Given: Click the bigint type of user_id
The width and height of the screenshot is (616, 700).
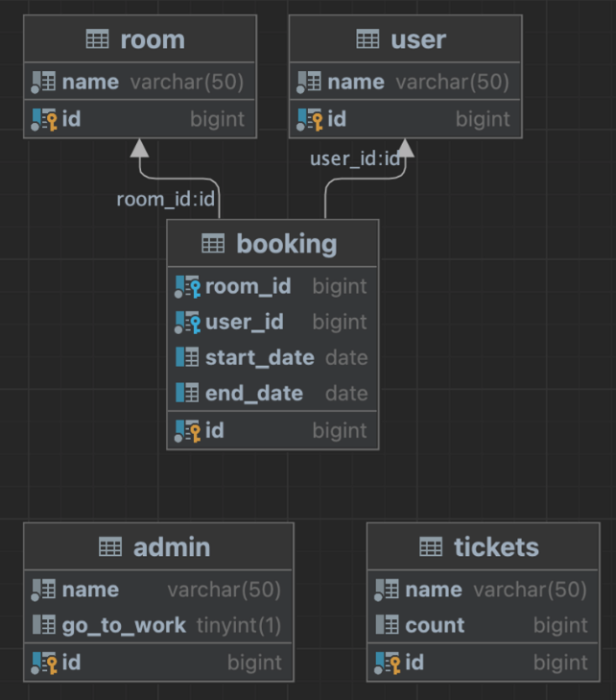Looking at the screenshot, I should (x=340, y=323).
